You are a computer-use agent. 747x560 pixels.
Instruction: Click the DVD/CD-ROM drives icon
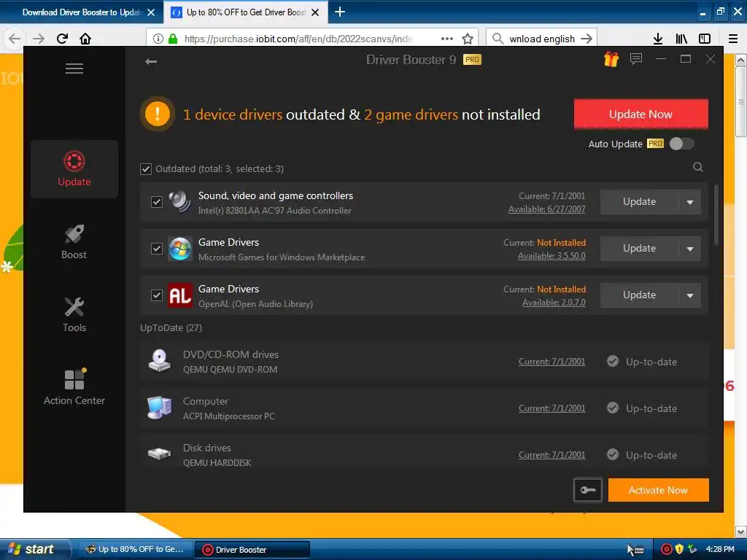(160, 361)
